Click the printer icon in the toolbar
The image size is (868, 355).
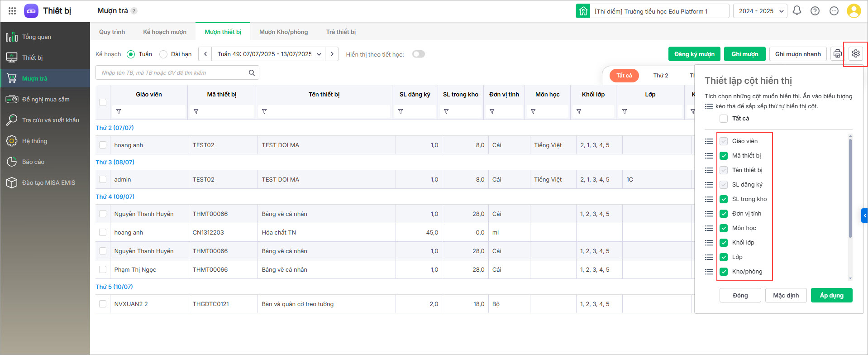838,54
